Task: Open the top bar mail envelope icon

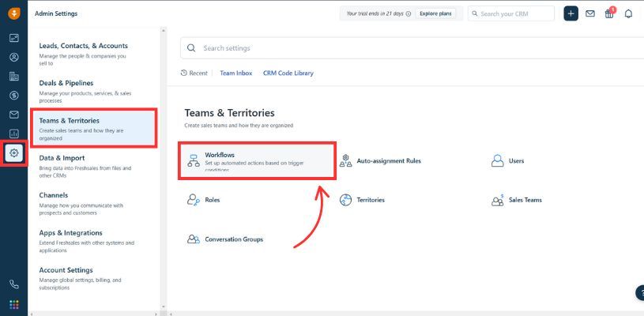Action: click(x=590, y=13)
